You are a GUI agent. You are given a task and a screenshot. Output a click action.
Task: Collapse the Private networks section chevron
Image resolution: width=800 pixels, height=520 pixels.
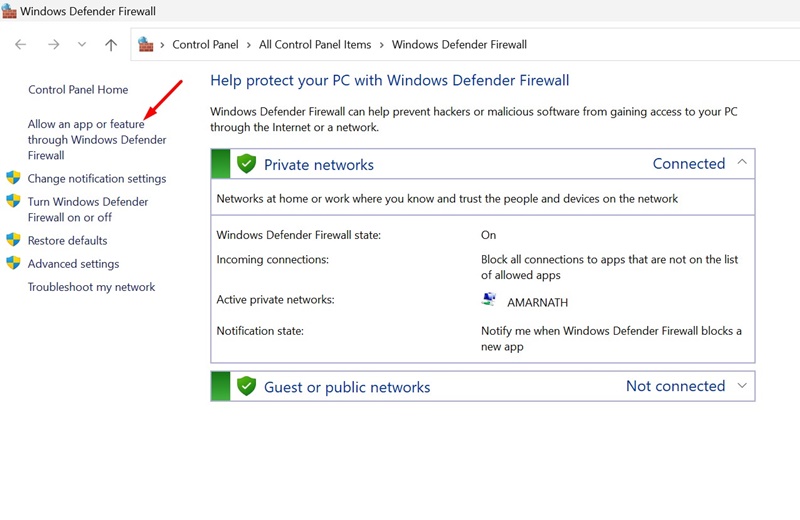(742, 162)
